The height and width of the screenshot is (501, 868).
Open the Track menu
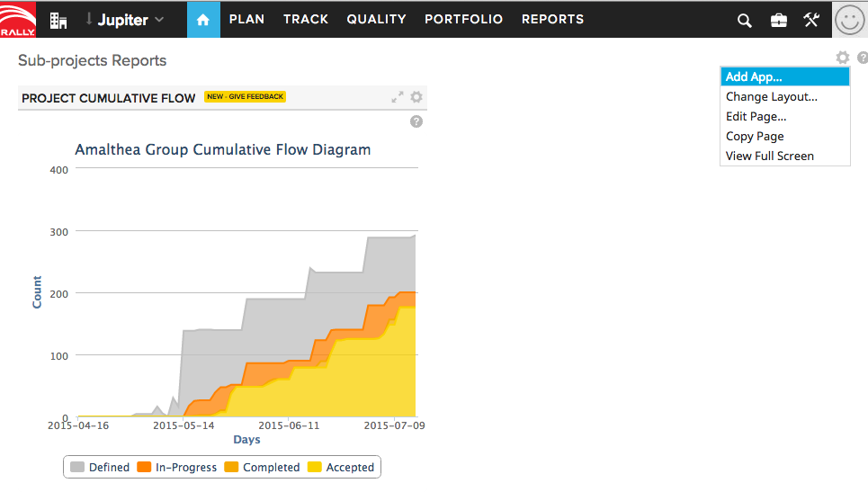[x=306, y=19]
